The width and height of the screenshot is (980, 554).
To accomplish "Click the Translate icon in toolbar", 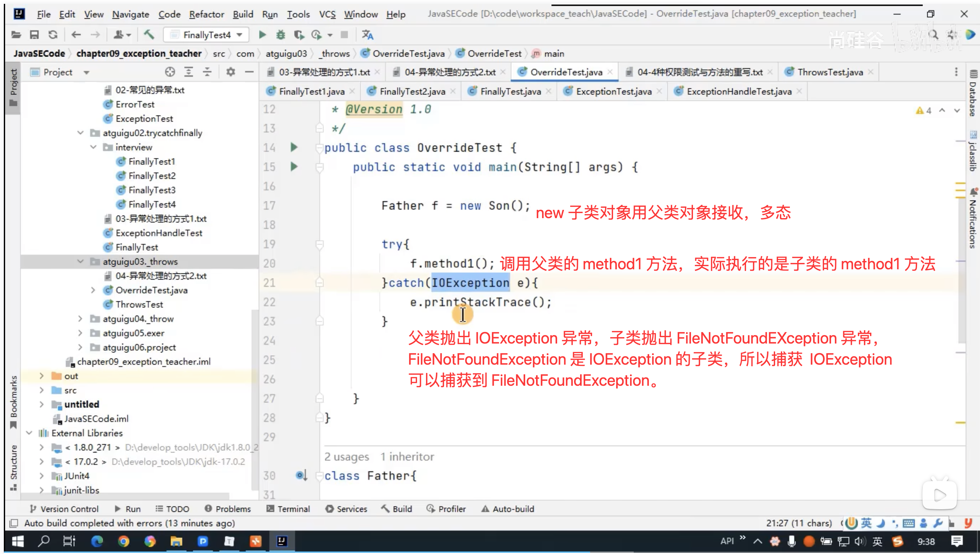I will point(367,35).
